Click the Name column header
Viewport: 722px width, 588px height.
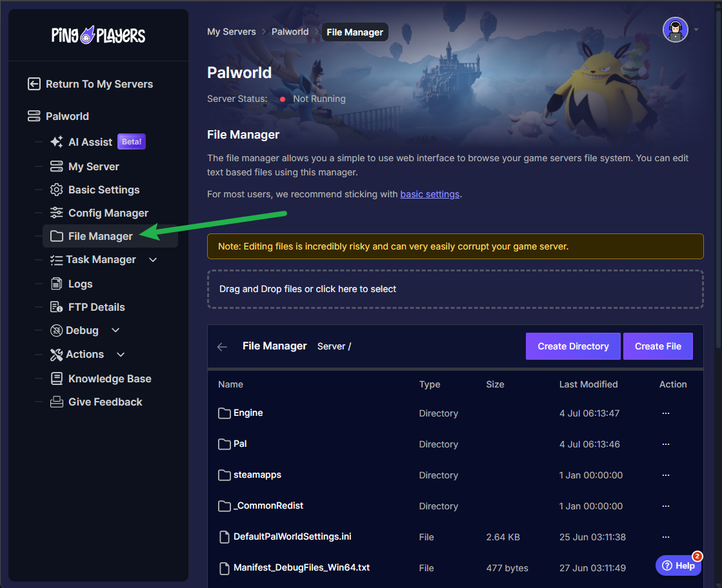pos(230,384)
